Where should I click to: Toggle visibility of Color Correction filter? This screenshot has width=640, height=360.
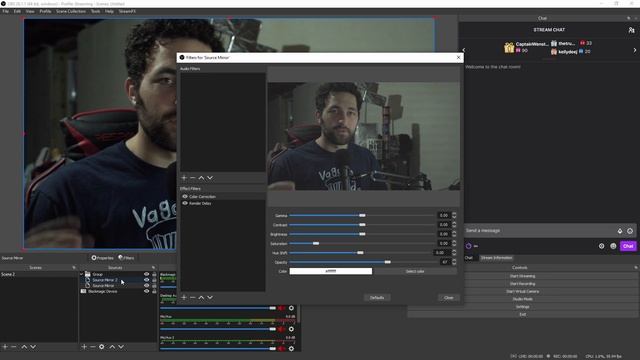185,196
